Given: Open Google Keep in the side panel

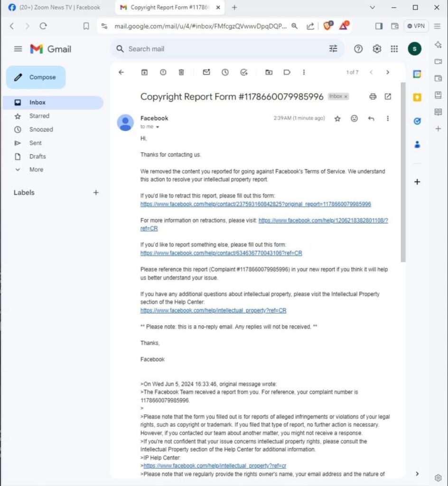Looking at the screenshot, I should coord(417,97).
